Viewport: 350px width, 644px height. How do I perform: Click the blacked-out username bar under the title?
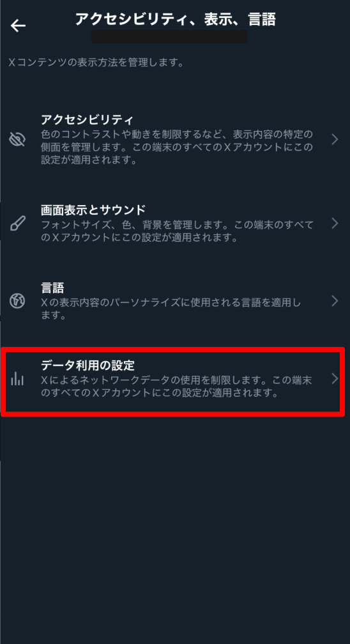pyautogui.click(x=169, y=36)
